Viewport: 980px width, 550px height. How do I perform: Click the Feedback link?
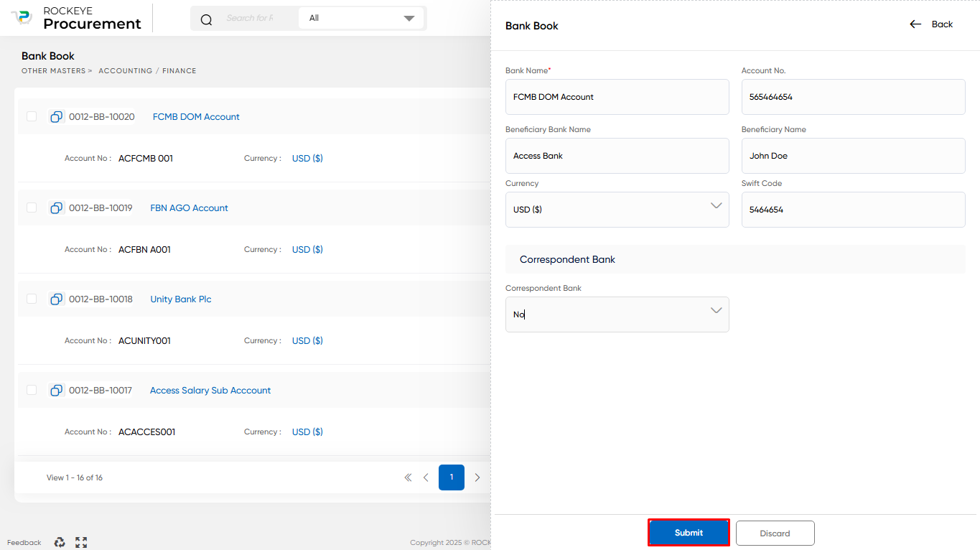click(x=24, y=543)
